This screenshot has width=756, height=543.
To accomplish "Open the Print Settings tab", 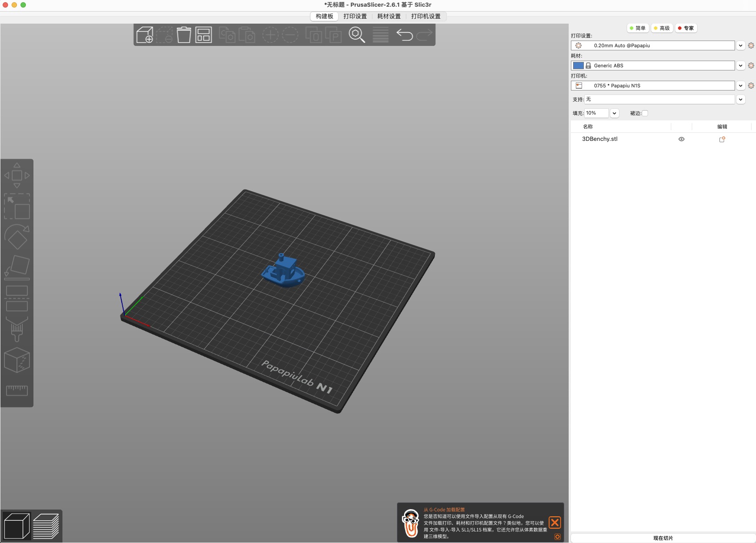I will coord(355,16).
